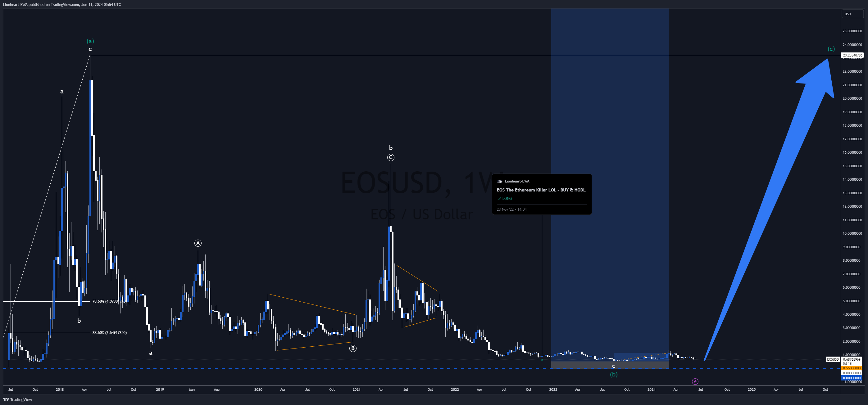Click the 2024 label on the time axis
This screenshot has height=405, width=868.
pyautogui.click(x=651, y=389)
